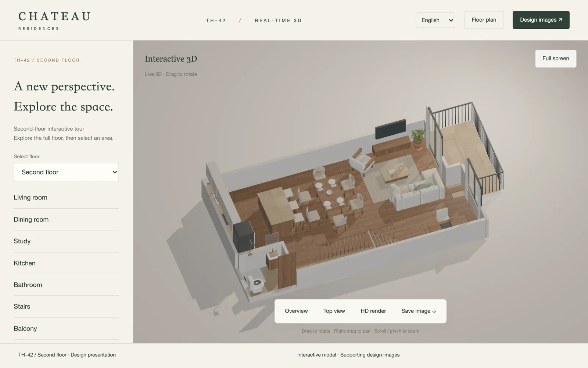Save image of the 3D view
Viewport: 588px width, 368px height.
click(x=419, y=311)
